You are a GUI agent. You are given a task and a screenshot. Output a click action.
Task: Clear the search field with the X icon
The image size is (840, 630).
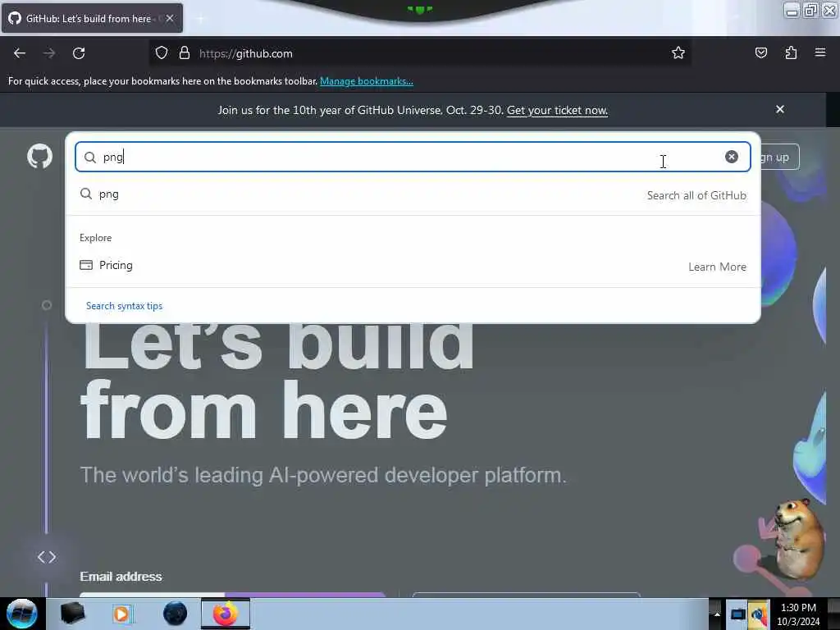pyautogui.click(x=731, y=157)
